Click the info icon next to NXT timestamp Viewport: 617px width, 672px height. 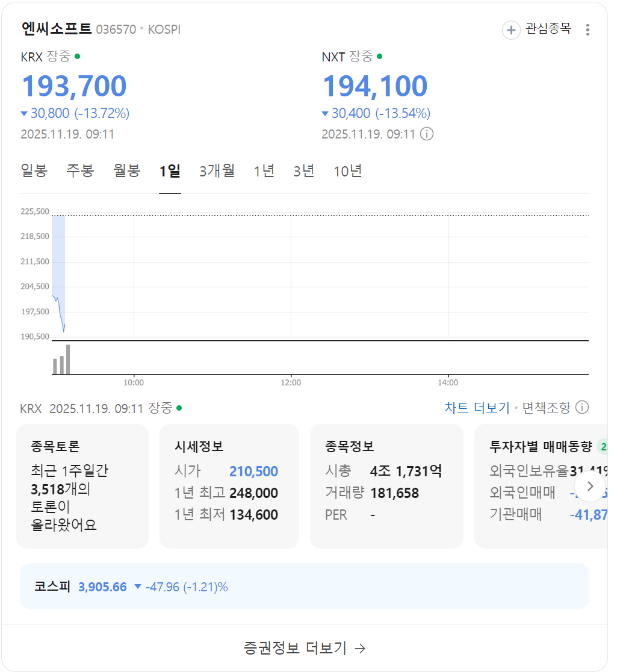click(x=426, y=134)
